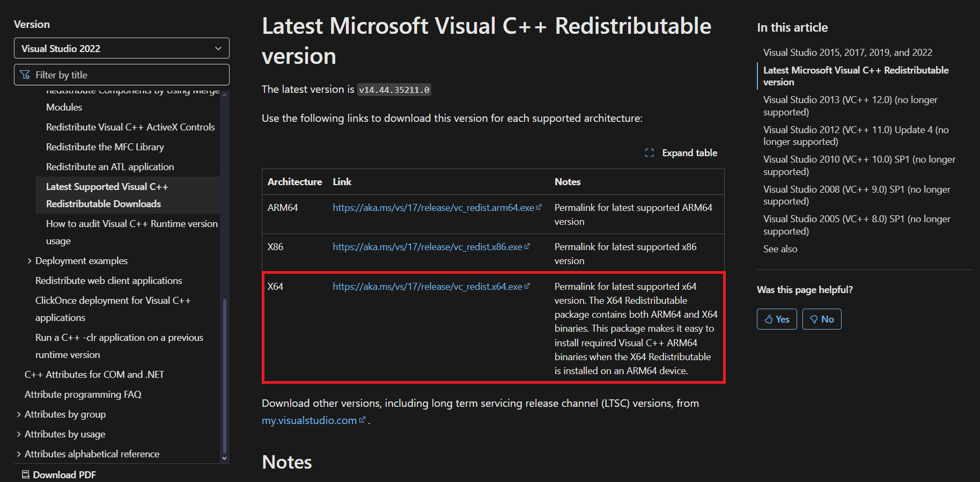This screenshot has width=980, height=482.
Task: Expand the Deployment examples node
Action: pyautogui.click(x=29, y=261)
